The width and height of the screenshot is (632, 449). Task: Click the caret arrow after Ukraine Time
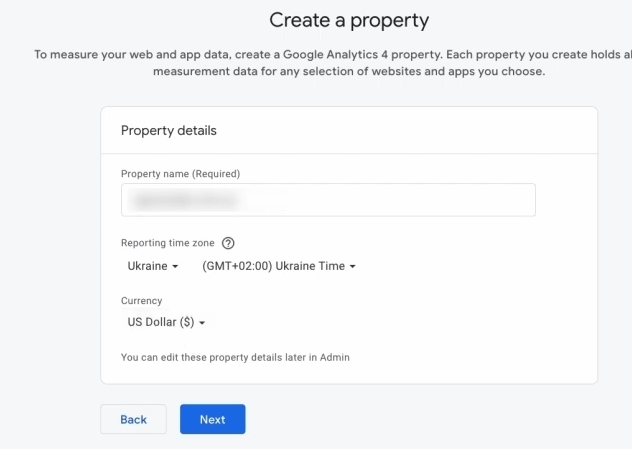click(353, 267)
